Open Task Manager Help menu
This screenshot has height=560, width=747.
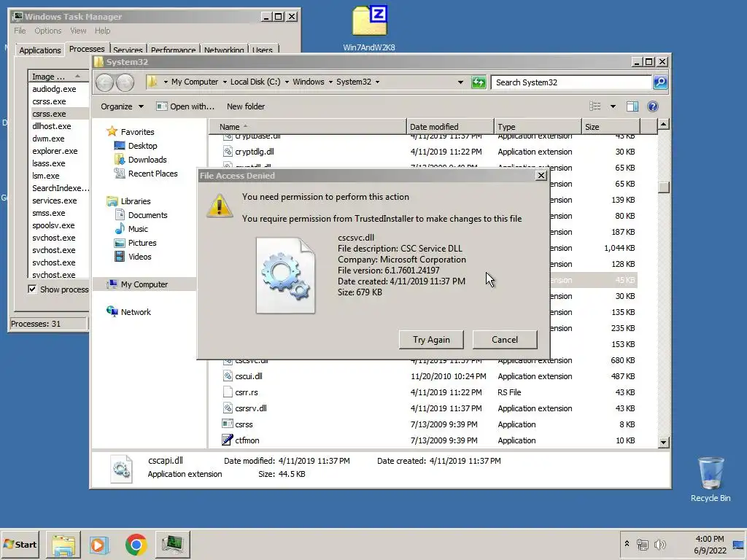(x=102, y=31)
